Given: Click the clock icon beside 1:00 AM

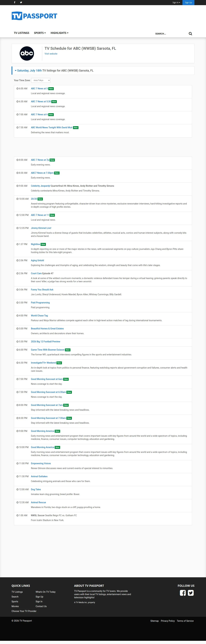Looking at the screenshot, I should click(17, 516).
